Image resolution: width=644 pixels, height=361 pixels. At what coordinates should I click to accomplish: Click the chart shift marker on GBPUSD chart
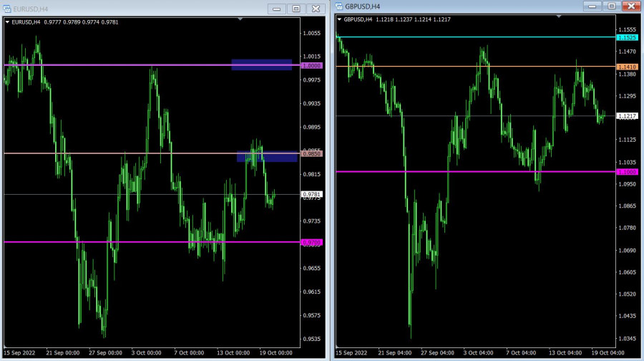click(x=557, y=17)
